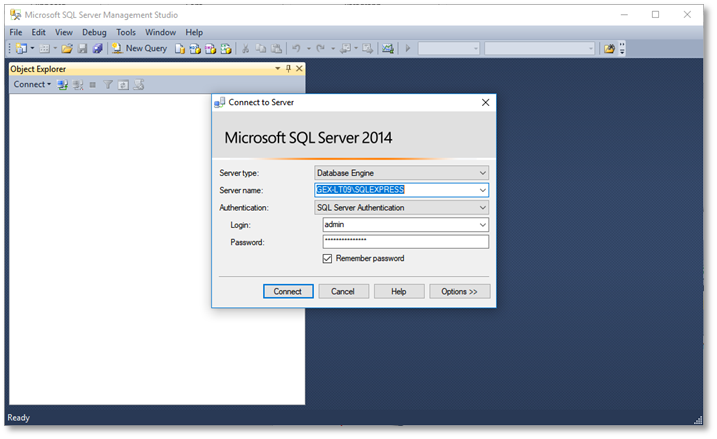Open the File menu

[16, 32]
